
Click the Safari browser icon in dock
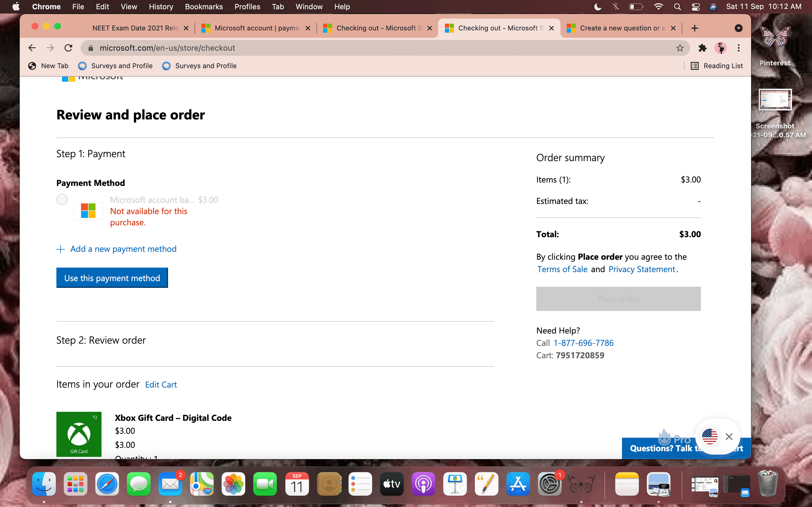[x=108, y=484]
